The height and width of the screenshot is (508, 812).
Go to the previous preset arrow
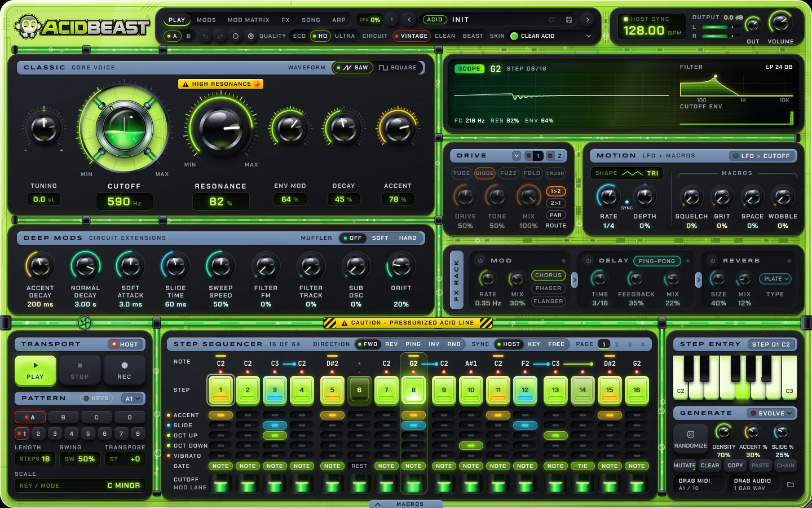409,20
